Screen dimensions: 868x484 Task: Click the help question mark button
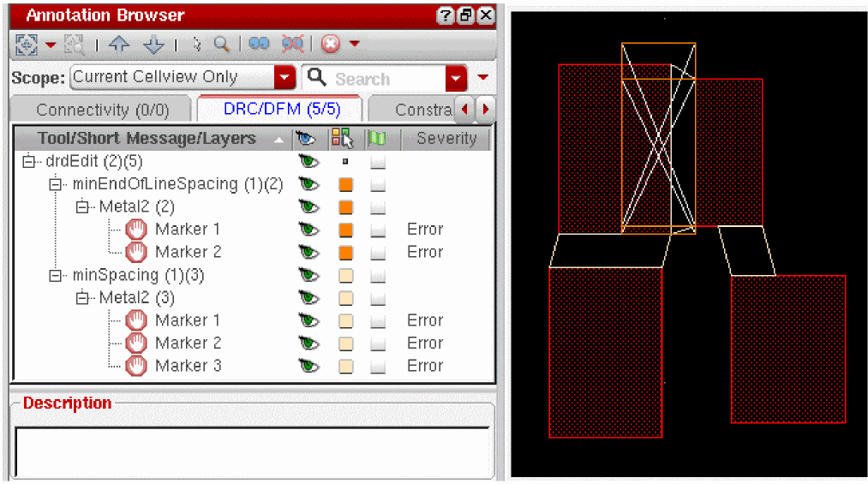[446, 15]
